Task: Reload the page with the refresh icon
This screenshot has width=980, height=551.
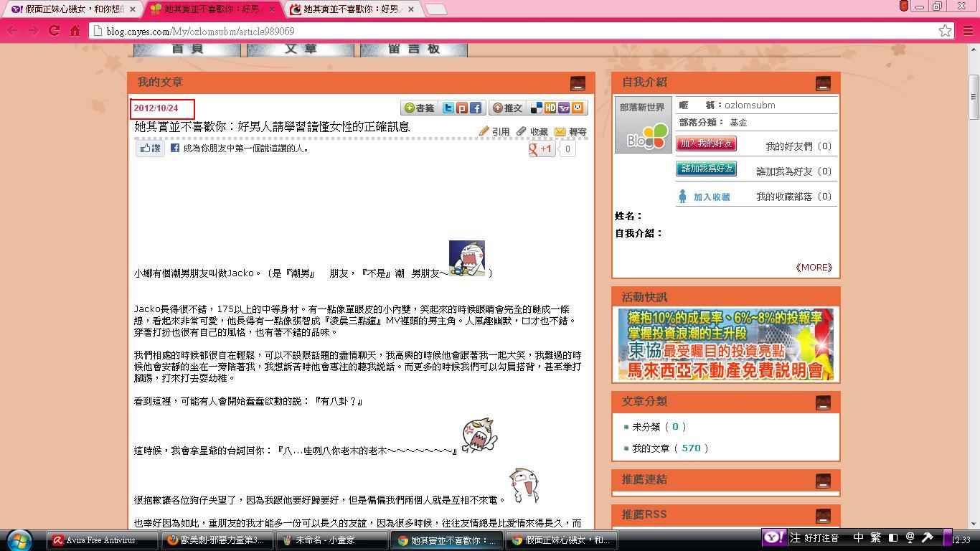Action: pos(54,31)
